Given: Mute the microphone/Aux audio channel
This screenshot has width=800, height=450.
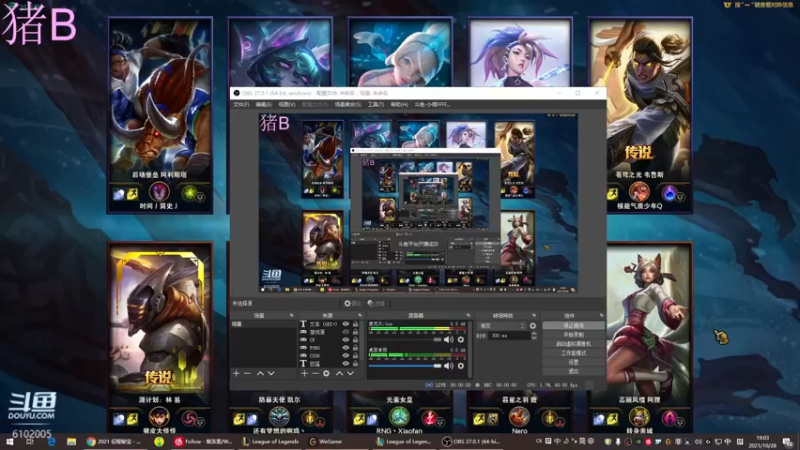Looking at the screenshot, I should point(448,339).
